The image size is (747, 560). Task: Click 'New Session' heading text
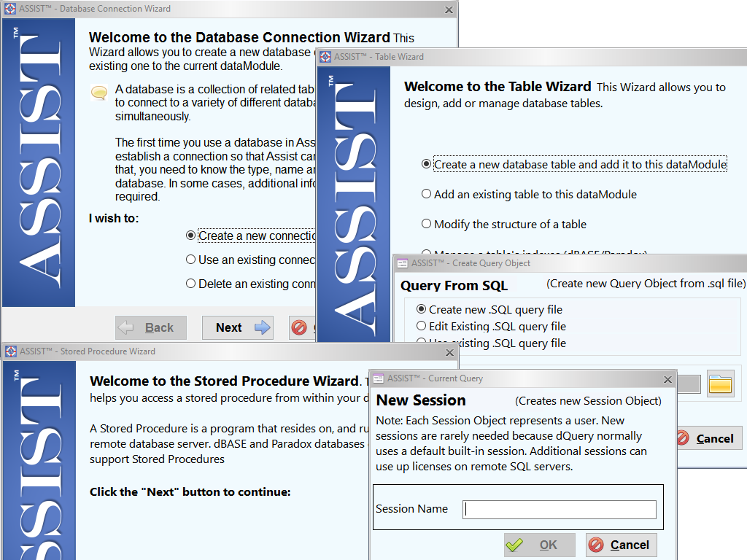(421, 400)
